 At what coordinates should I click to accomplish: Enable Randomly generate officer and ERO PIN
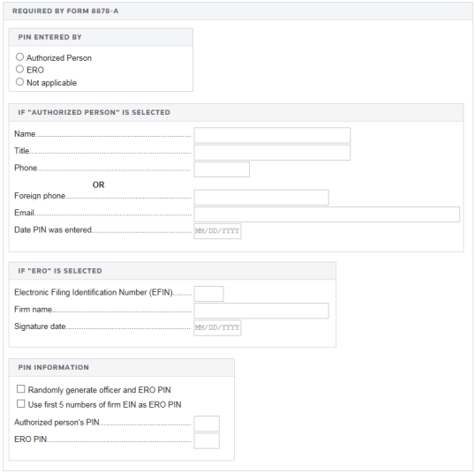point(20,389)
